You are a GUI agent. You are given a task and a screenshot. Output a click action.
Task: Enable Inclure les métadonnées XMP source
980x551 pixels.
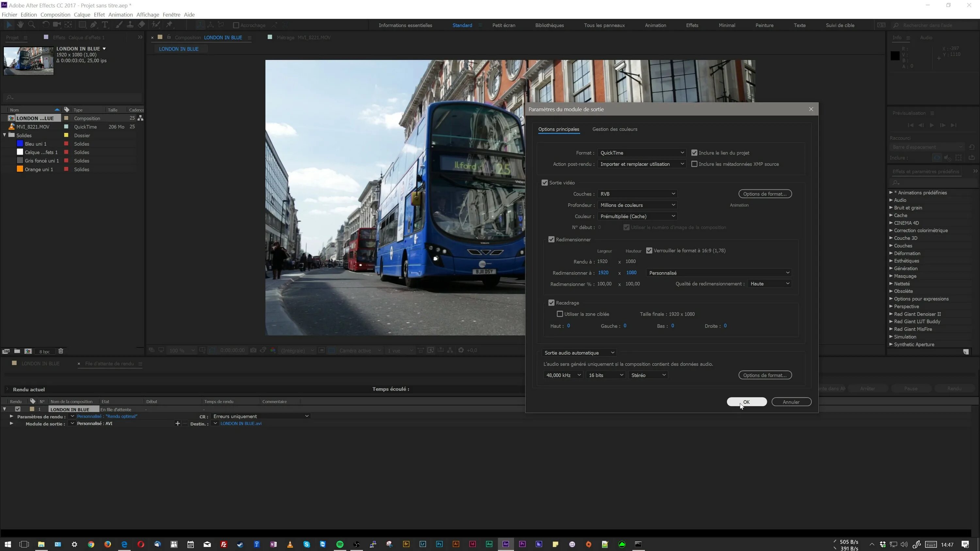[x=694, y=164]
